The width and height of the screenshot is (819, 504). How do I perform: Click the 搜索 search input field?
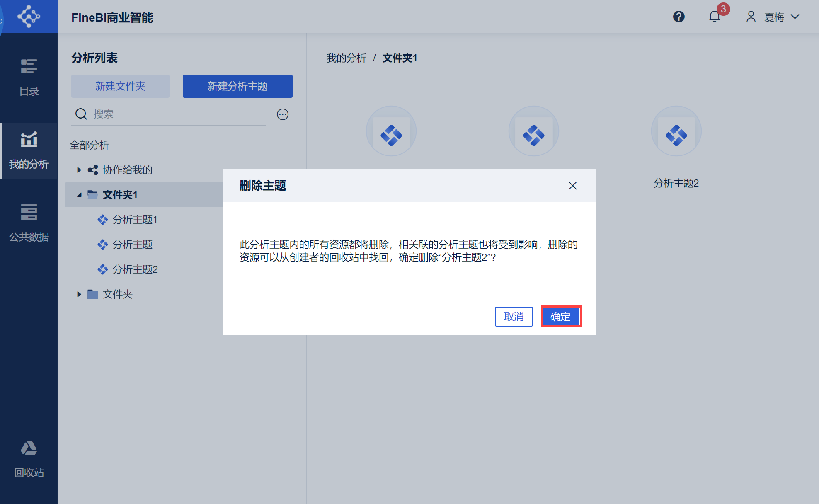178,114
